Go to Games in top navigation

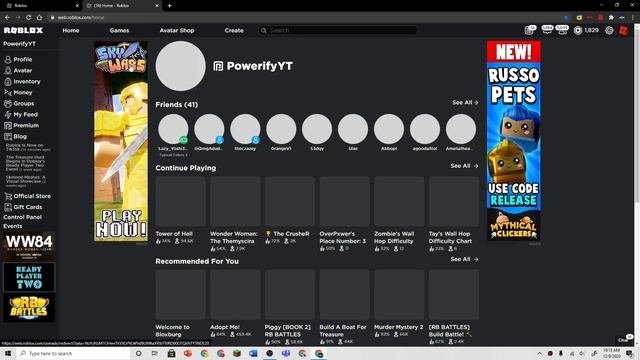tap(119, 31)
